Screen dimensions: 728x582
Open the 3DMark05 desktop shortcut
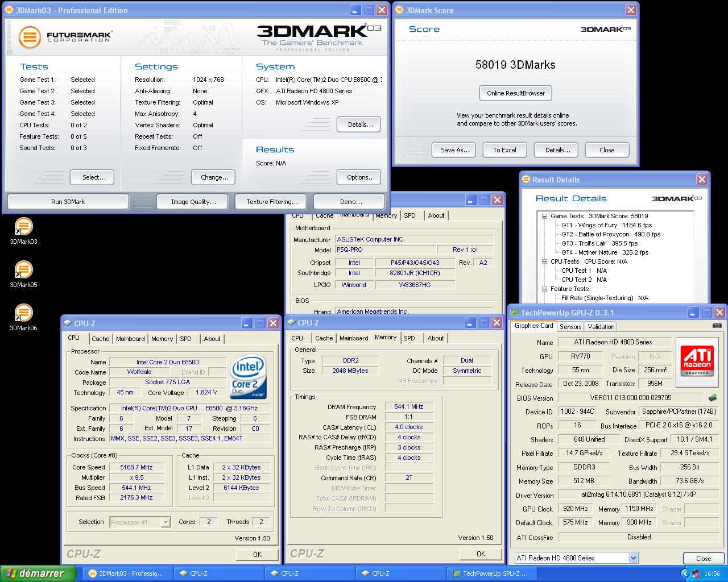23,274
